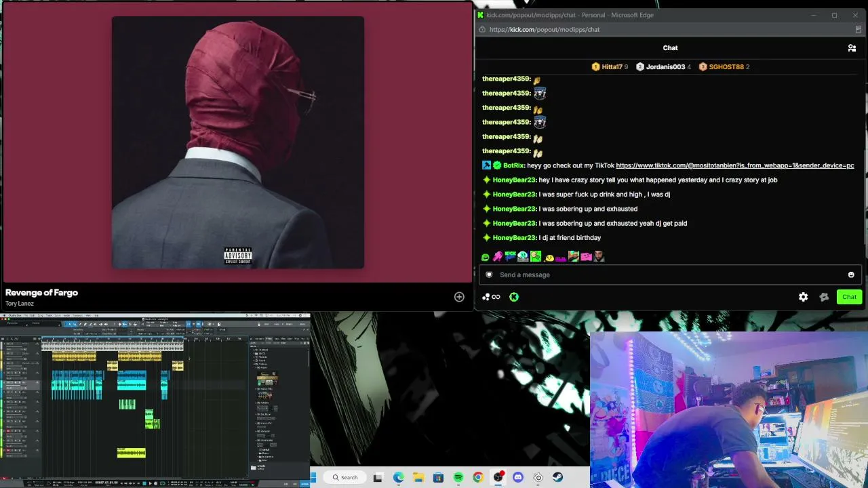The height and width of the screenshot is (488, 868).
Task: Click the message 'I was sobering up and exhausted'
Action: (588, 209)
